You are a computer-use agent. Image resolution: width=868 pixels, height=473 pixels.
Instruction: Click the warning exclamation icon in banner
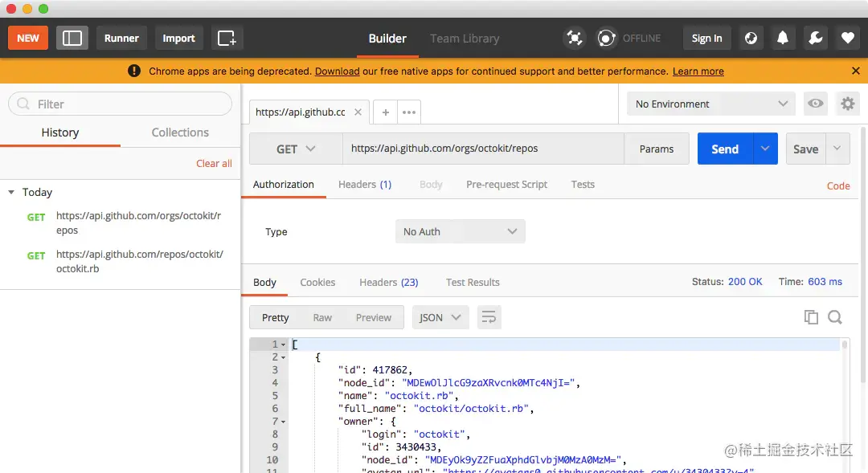[134, 71]
